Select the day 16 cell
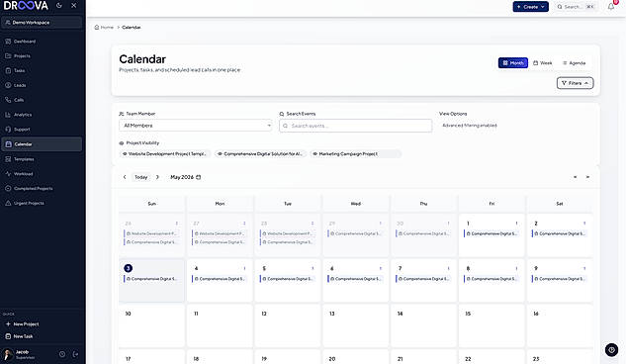The image size is (626, 364). tap(560, 325)
